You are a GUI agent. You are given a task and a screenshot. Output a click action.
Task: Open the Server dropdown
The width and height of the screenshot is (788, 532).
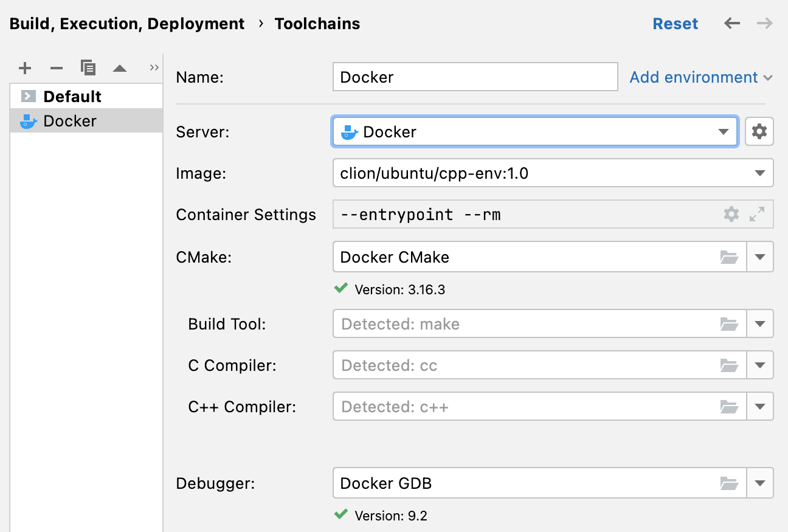pos(723,131)
